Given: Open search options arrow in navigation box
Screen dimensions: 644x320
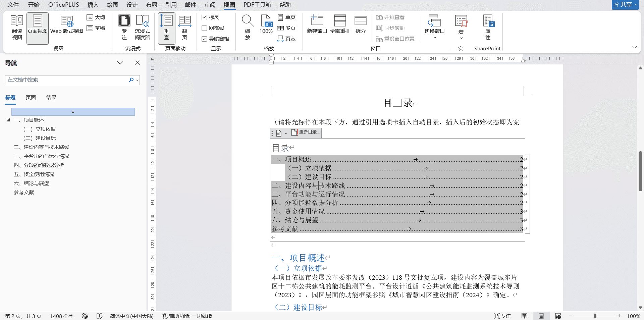Looking at the screenshot, I should point(137,80).
